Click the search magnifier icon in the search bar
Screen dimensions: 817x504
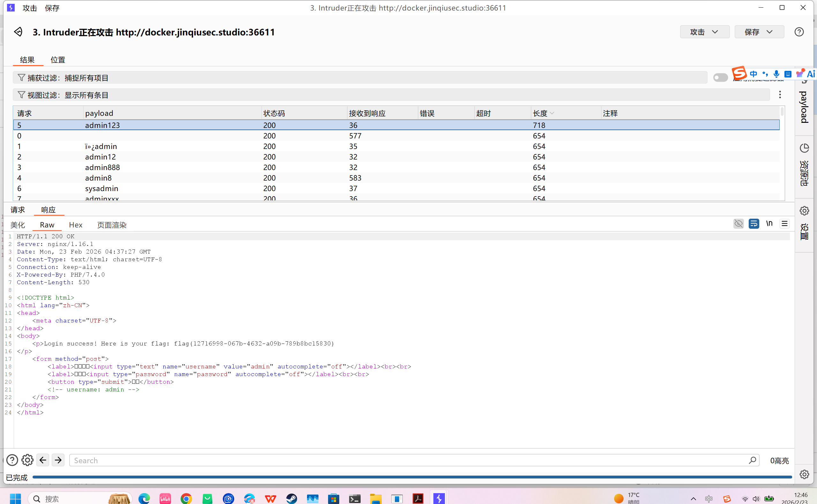coord(752,460)
